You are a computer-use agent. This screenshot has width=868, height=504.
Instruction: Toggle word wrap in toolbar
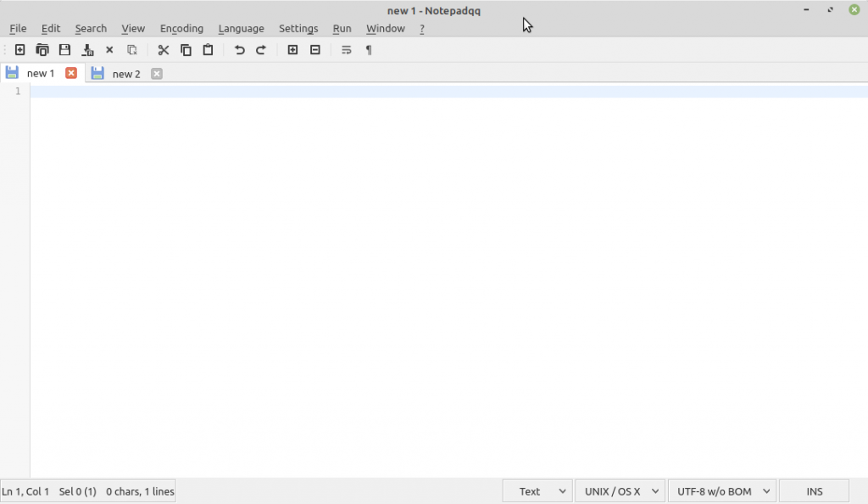(347, 50)
